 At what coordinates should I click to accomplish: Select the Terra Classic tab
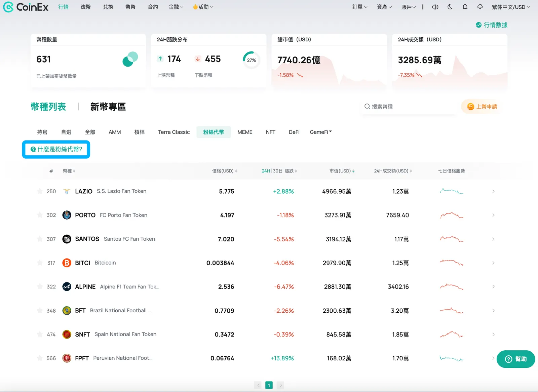pos(174,132)
